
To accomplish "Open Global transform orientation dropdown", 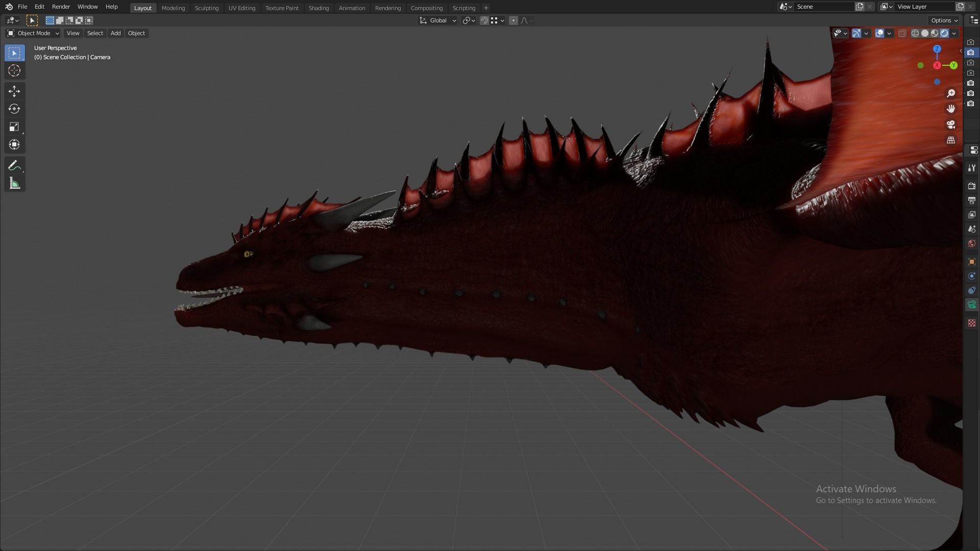I will tap(438, 20).
